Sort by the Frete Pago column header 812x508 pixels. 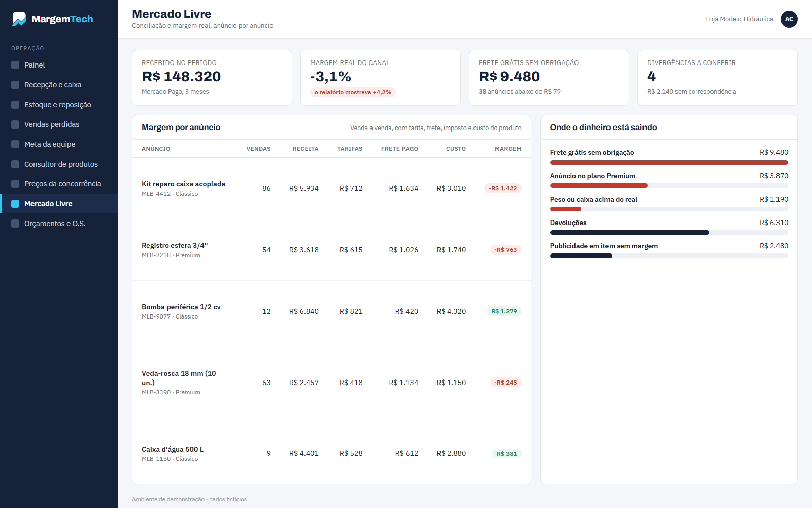click(399, 149)
